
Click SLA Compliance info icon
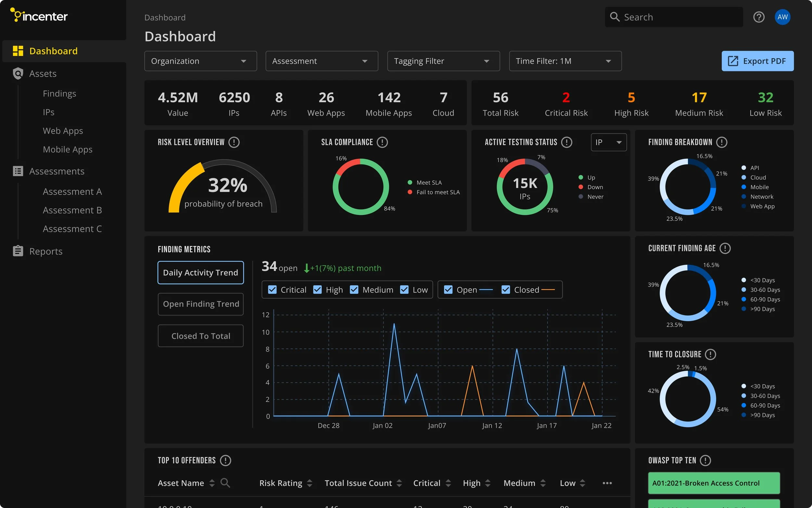tap(382, 142)
